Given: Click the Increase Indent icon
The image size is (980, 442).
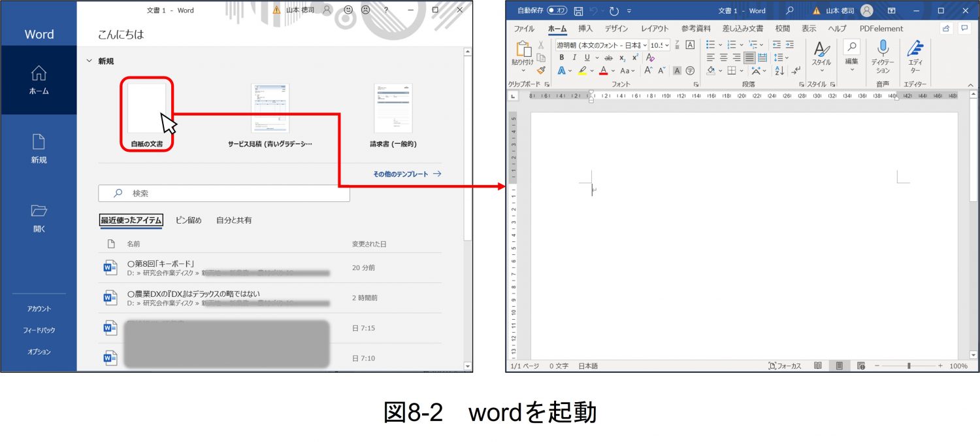Looking at the screenshot, I should coord(790,45).
